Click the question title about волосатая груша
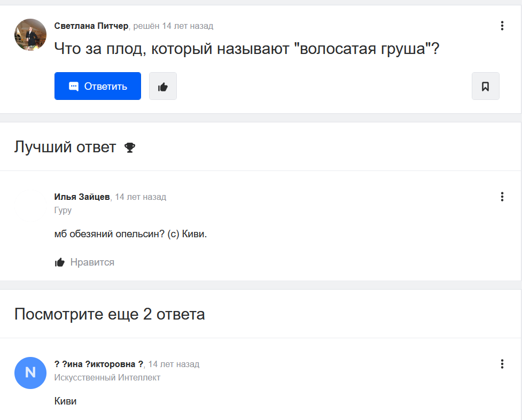 coord(247,49)
